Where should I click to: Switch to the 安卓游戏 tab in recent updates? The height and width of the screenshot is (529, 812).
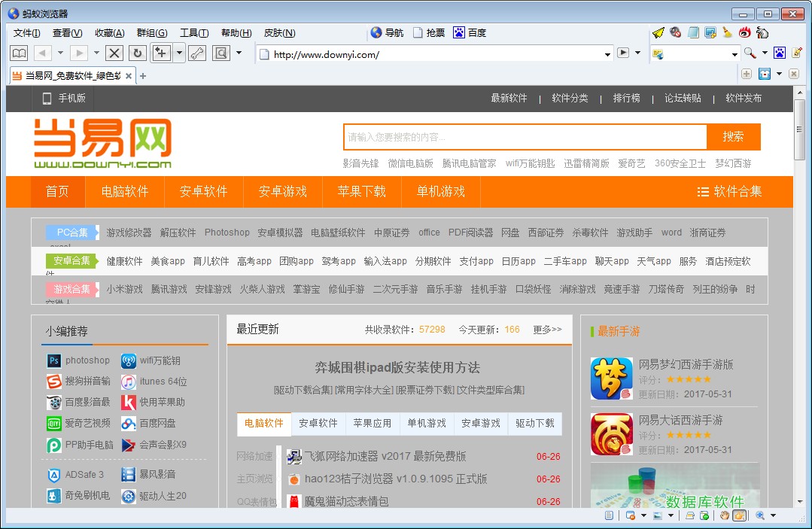[x=481, y=424]
